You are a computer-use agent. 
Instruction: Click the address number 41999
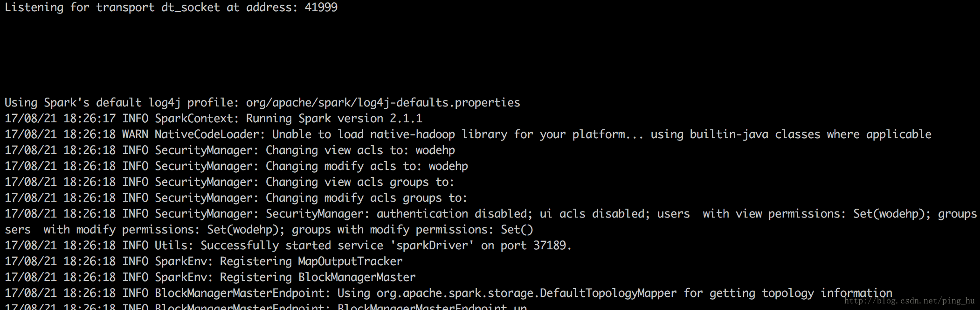(x=321, y=7)
